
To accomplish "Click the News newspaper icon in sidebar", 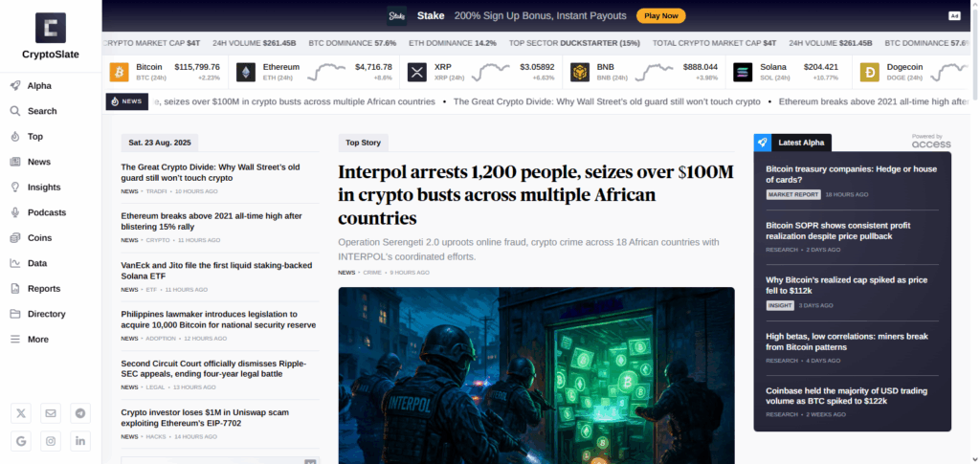I will 15,162.
